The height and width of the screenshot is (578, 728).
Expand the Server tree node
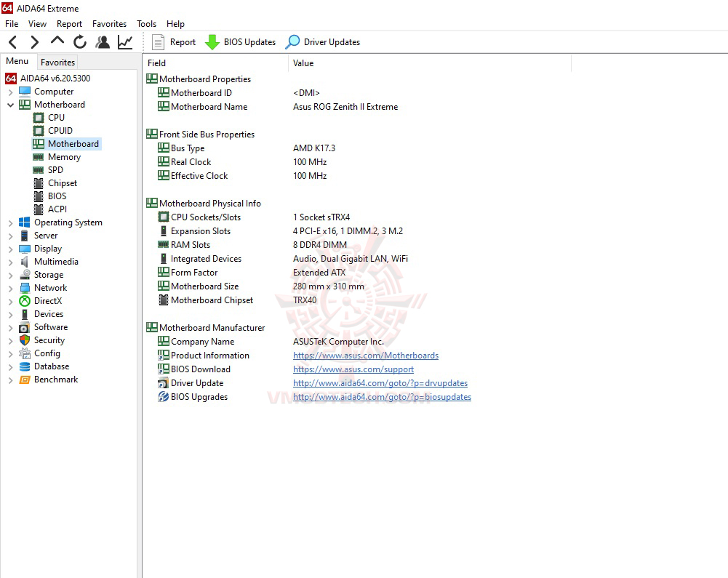(10, 236)
